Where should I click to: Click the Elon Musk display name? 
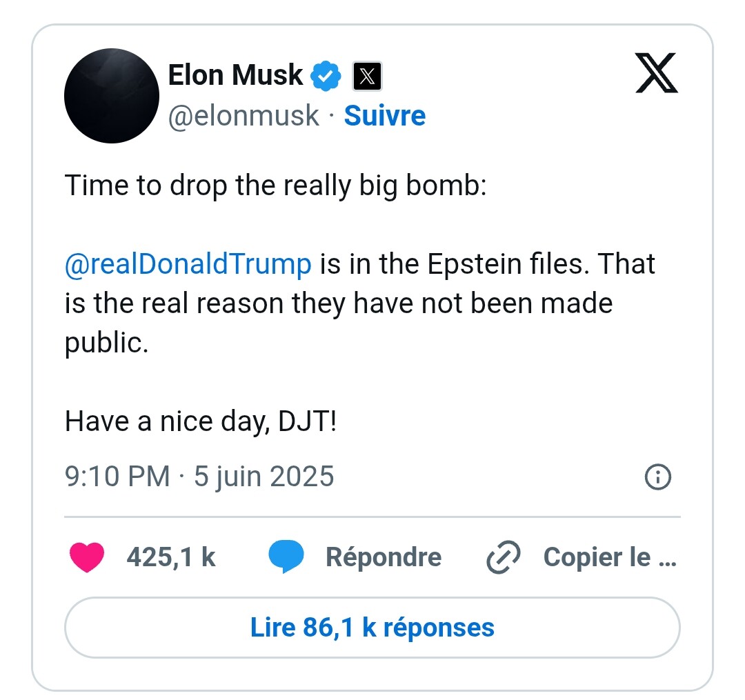pos(235,75)
